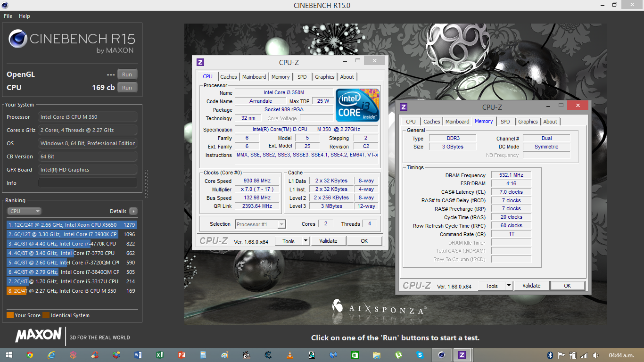Open File Explorer from the taskbar
644x362 pixels.
[377, 355]
